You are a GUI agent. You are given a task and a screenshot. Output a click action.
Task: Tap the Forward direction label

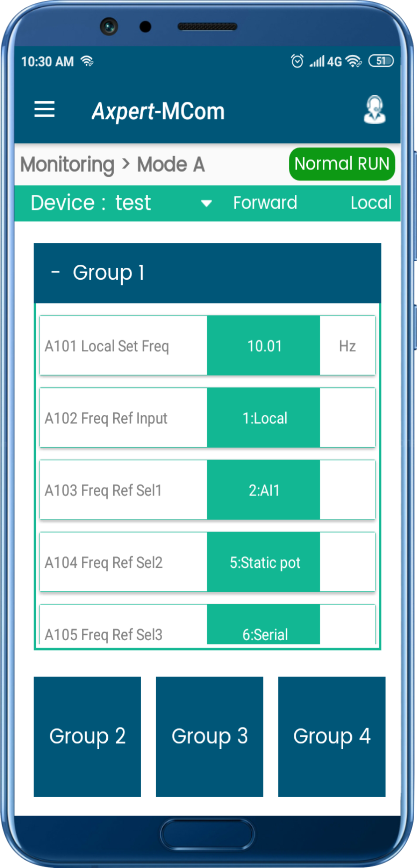pyautogui.click(x=265, y=203)
